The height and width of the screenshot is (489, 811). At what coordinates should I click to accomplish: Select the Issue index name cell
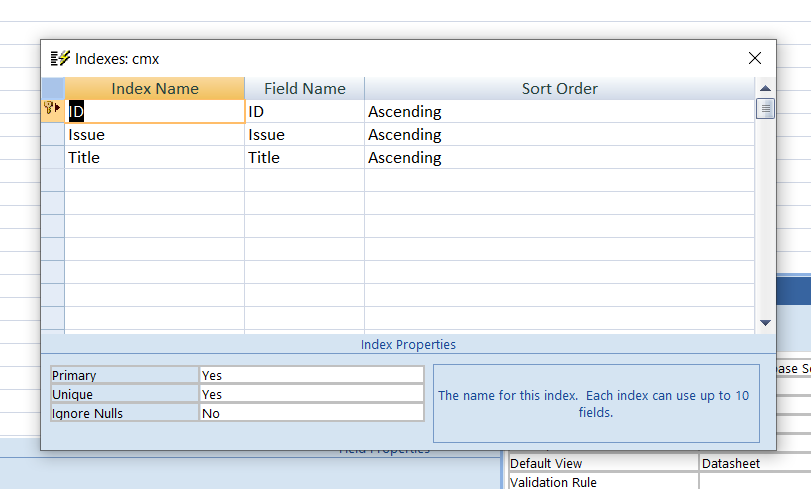point(155,135)
